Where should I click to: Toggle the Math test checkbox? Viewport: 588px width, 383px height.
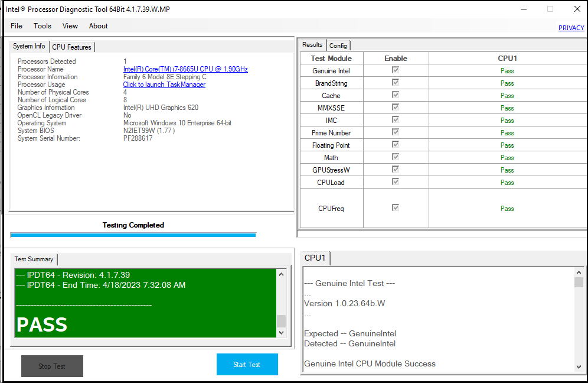396,157
